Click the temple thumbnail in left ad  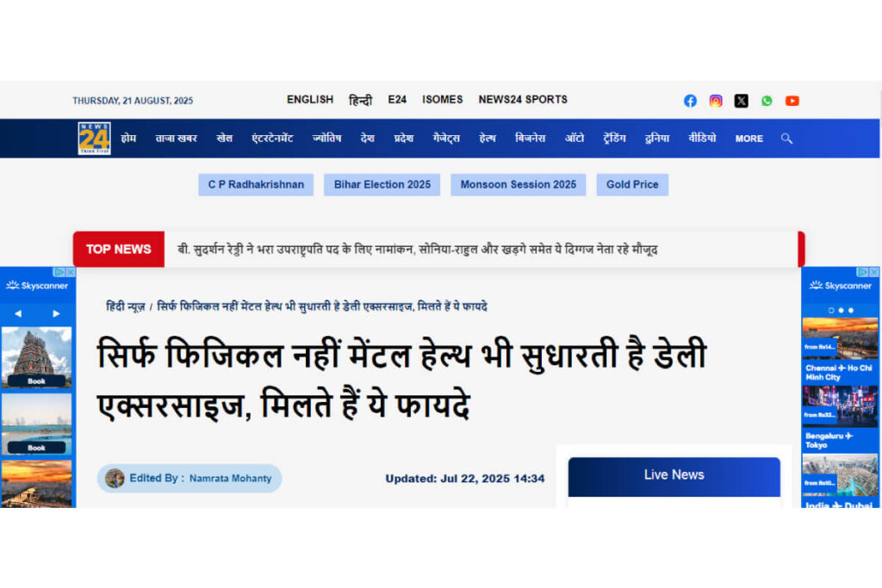pyautogui.click(x=36, y=357)
